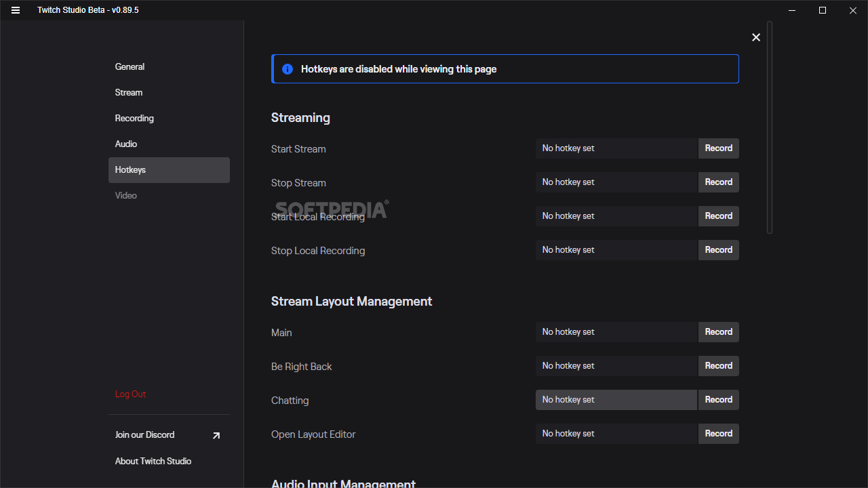
Task: Click the Chatting hotkey field
Action: tap(616, 400)
